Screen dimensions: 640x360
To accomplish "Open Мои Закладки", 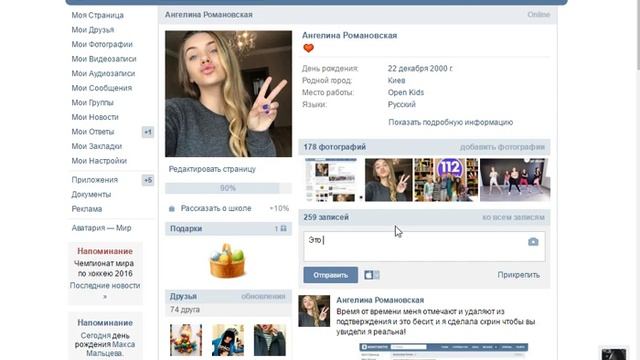I will (97, 146).
